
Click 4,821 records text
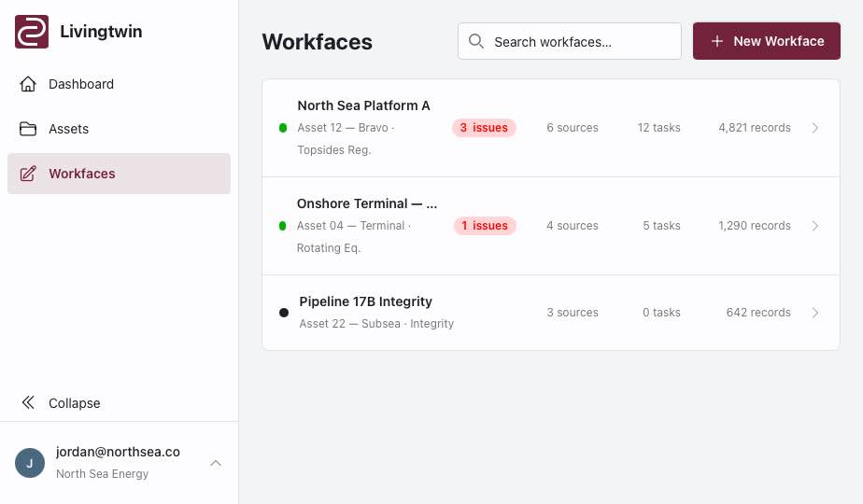point(755,128)
